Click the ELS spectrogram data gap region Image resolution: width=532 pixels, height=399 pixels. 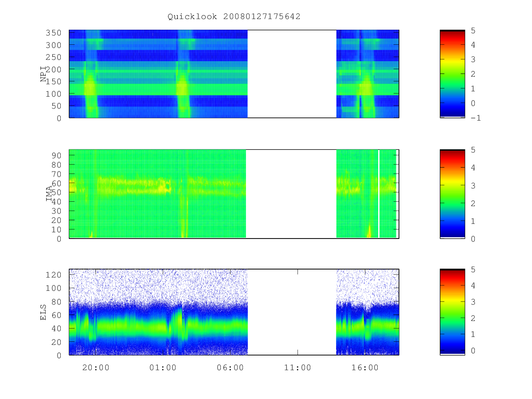(x=292, y=312)
